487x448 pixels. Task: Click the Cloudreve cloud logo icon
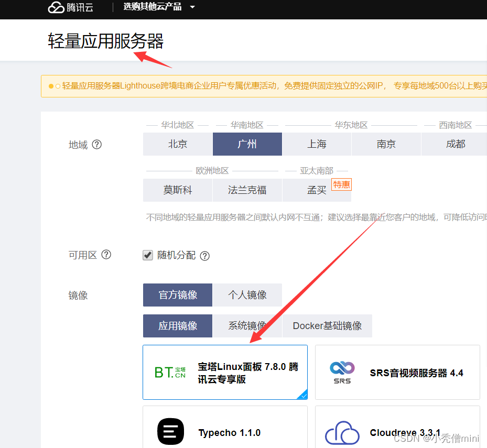click(342, 432)
